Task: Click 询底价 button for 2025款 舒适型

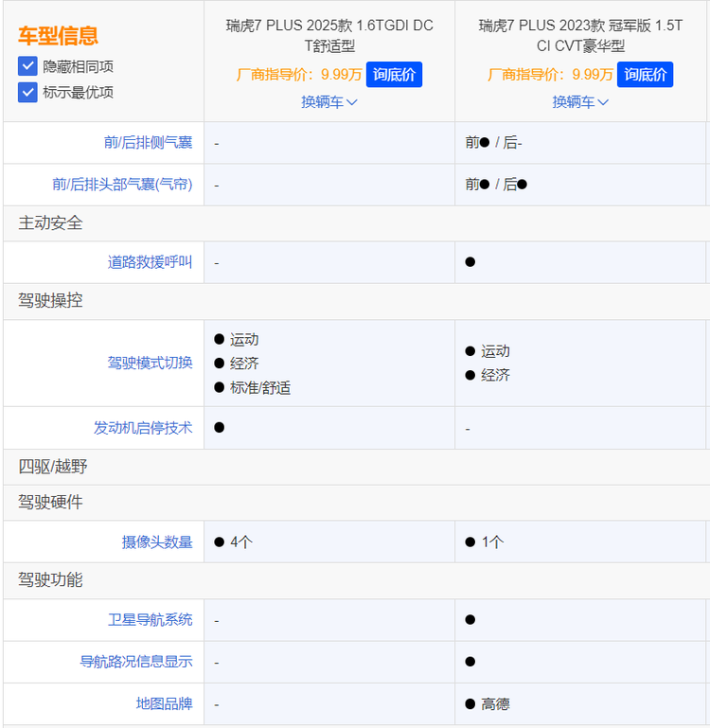Action: click(394, 75)
